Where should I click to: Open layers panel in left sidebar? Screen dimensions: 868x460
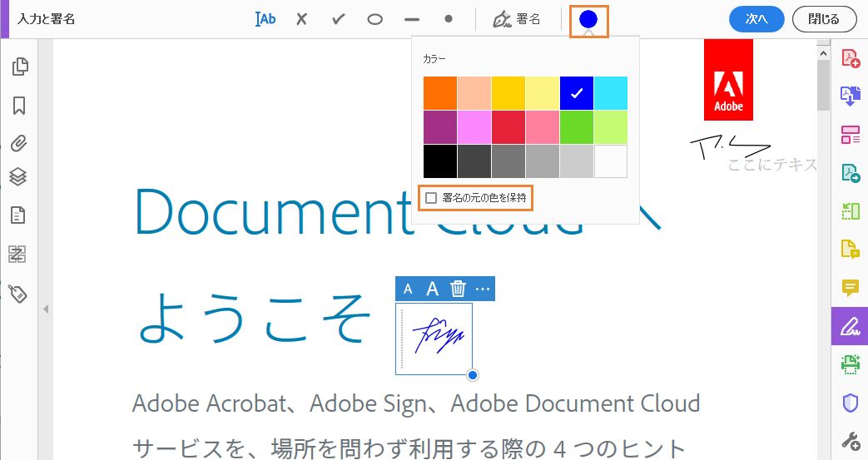(x=18, y=176)
